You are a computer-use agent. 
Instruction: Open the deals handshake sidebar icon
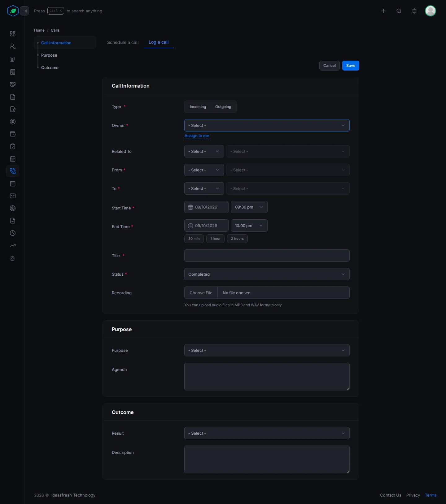[13, 84]
